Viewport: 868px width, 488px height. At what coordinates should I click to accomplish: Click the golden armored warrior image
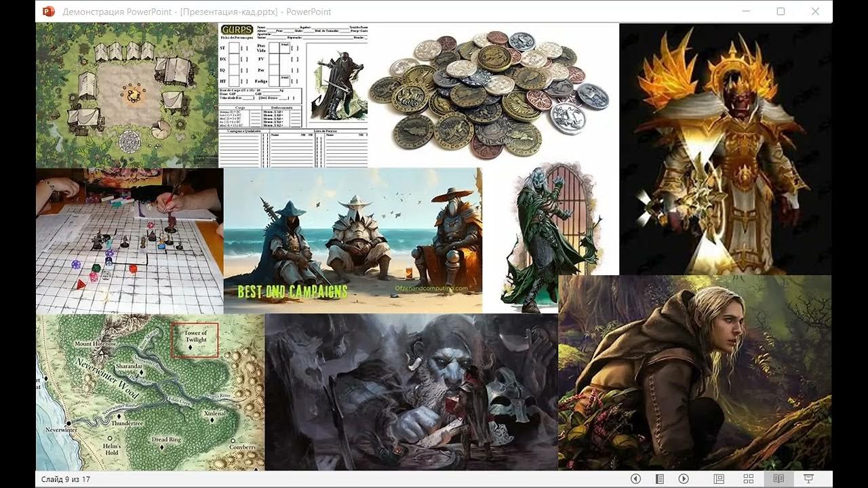click(726, 149)
